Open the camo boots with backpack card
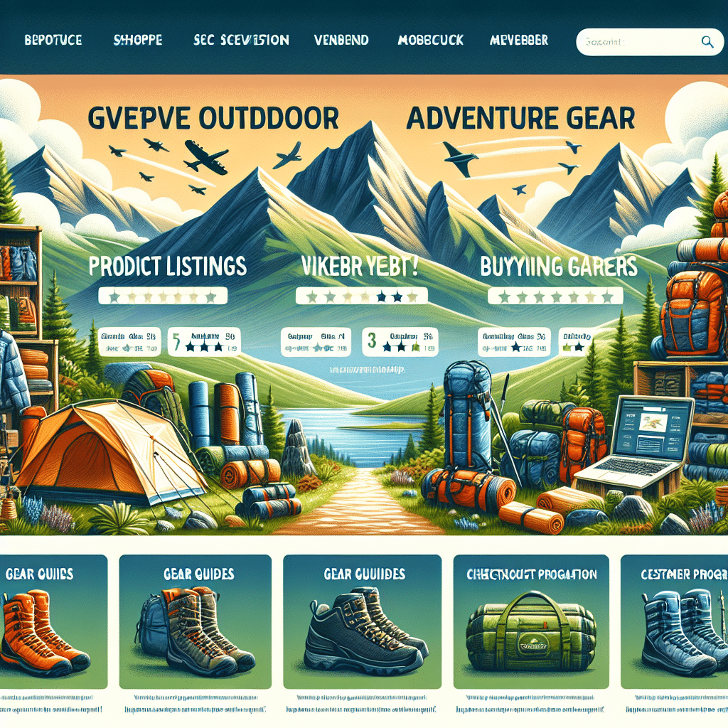Viewport: 728px width, 728px height. pos(196,621)
